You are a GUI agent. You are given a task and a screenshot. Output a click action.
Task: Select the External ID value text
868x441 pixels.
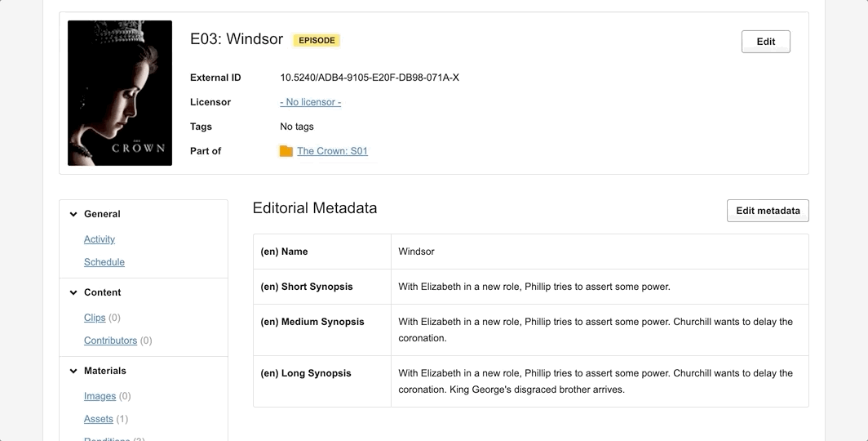370,78
